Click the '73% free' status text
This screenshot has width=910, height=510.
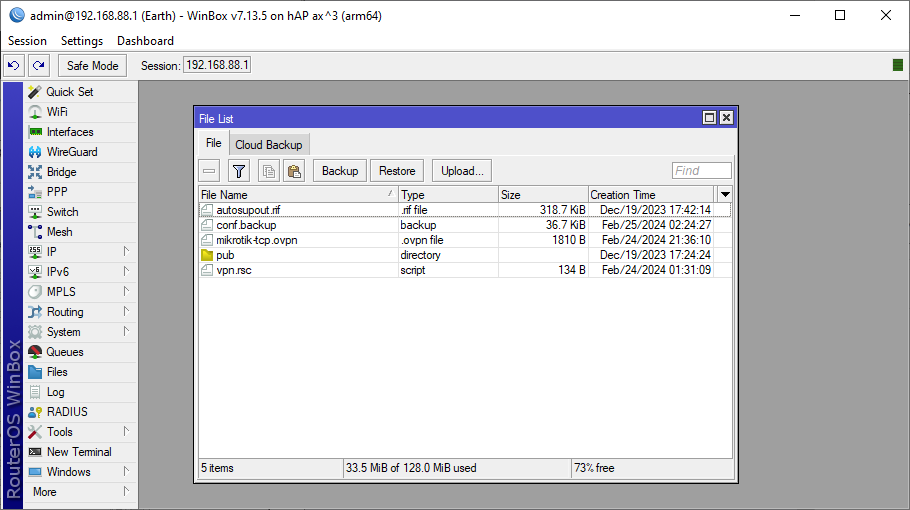coord(594,468)
